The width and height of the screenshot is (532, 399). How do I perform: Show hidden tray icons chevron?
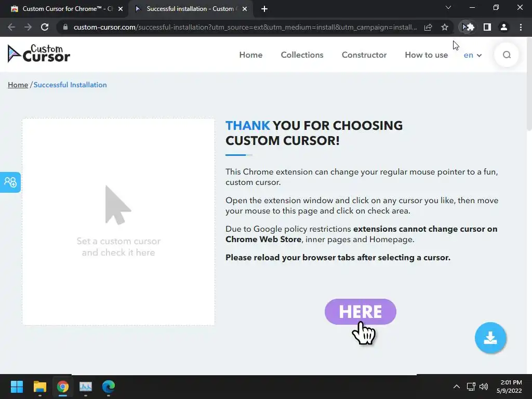click(457, 387)
